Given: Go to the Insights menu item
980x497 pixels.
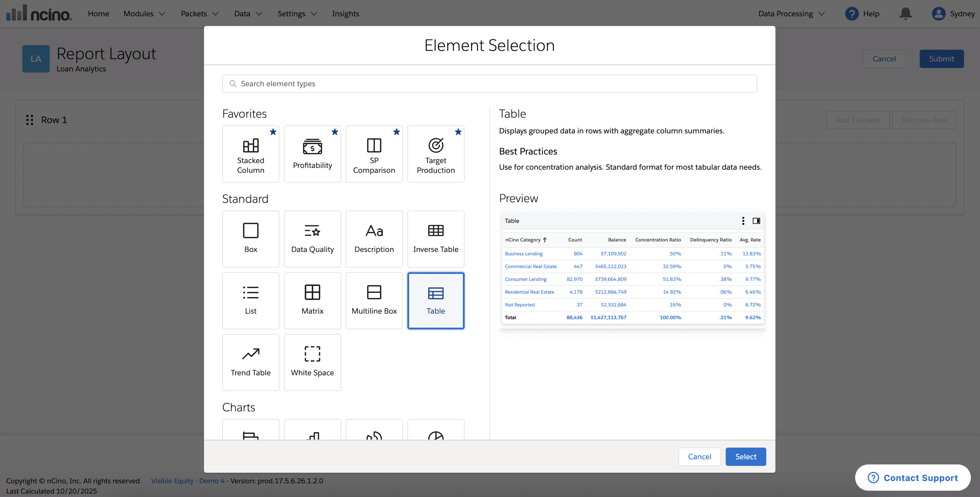Looking at the screenshot, I should pyautogui.click(x=345, y=14).
